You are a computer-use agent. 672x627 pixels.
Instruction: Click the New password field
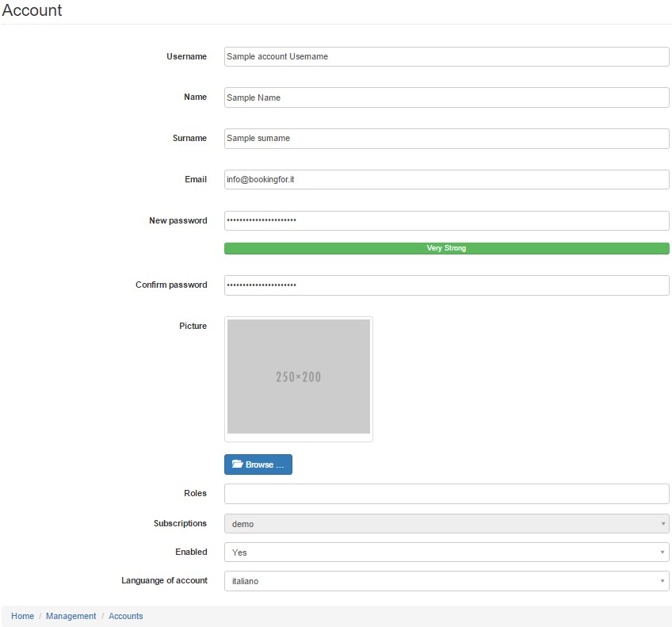(x=447, y=220)
